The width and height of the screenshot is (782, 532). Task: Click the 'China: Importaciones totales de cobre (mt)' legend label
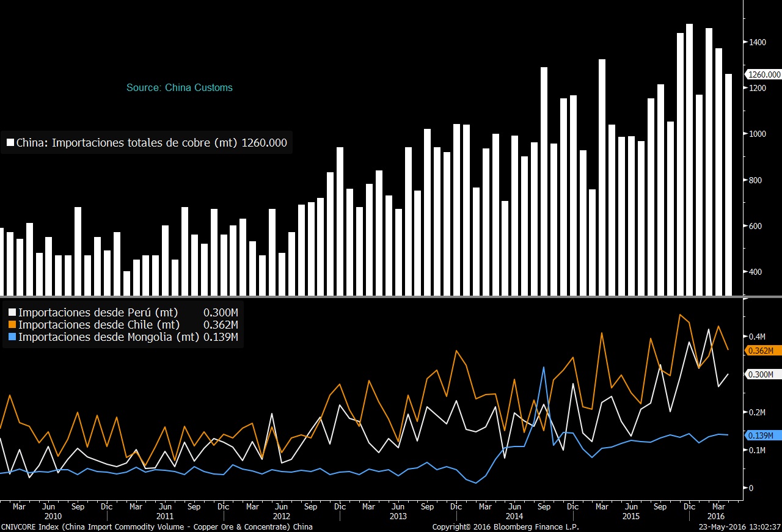[x=128, y=143]
